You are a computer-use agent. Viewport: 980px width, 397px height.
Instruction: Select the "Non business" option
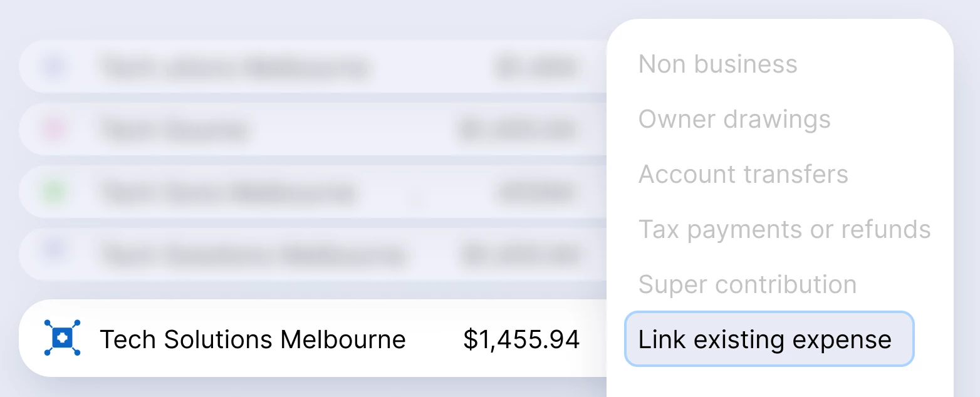[717, 64]
